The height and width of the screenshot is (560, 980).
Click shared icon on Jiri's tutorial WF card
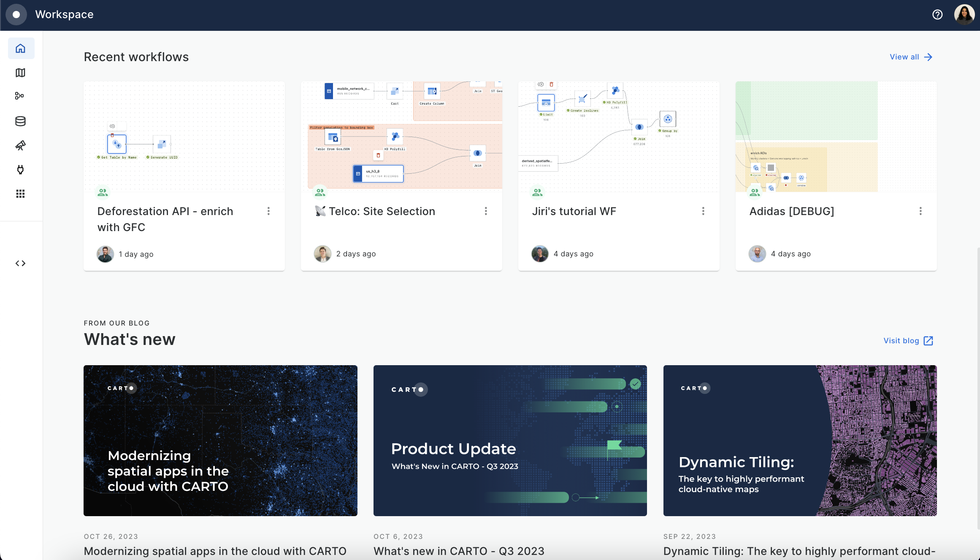click(x=537, y=192)
